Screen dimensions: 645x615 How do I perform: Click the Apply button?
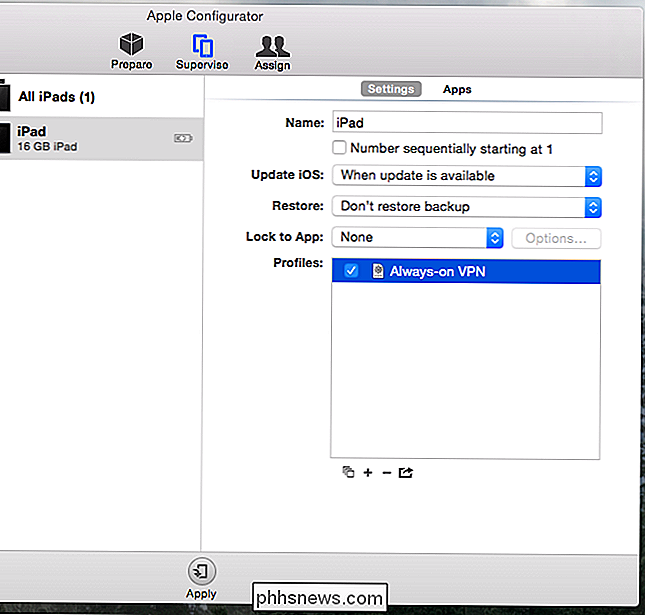(x=201, y=578)
